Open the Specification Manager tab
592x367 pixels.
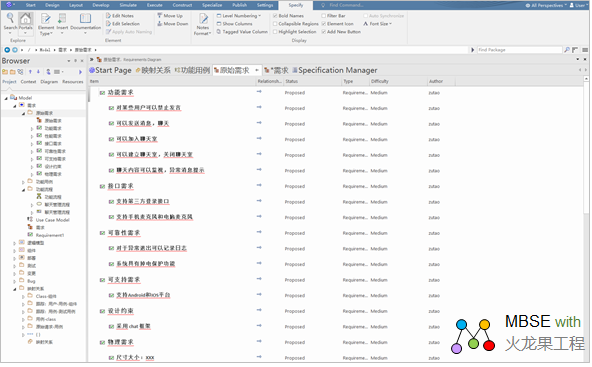335,70
